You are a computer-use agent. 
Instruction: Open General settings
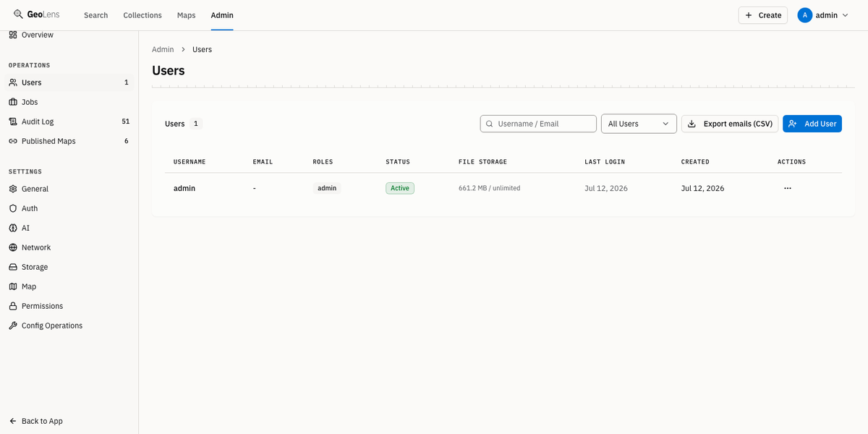click(x=69, y=189)
